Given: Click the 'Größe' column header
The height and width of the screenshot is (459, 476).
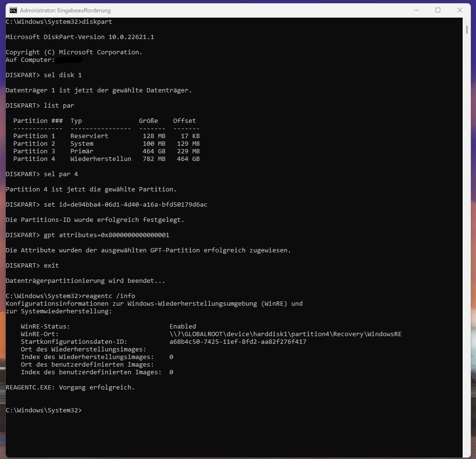Looking at the screenshot, I should 149,121.
